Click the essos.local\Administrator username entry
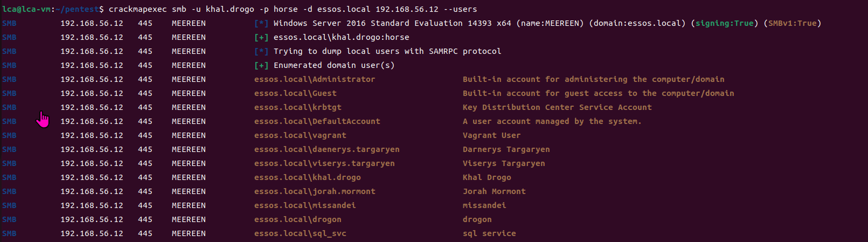Image resolution: width=868 pixels, height=242 pixels. (x=314, y=79)
